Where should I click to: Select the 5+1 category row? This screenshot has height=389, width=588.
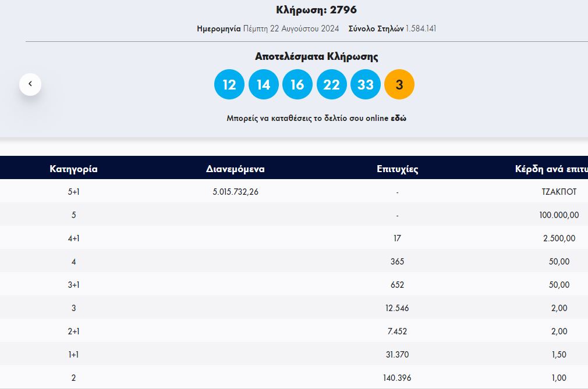tap(73, 191)
